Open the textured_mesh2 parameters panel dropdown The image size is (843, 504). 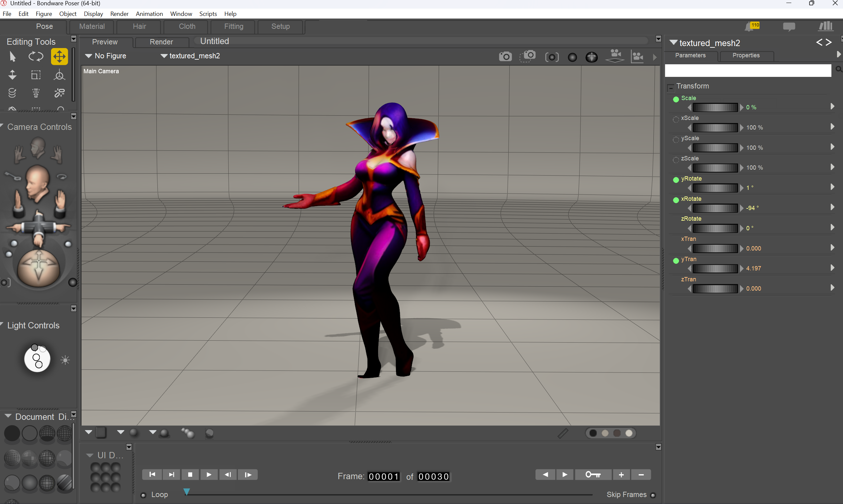[x=674, y=42]
